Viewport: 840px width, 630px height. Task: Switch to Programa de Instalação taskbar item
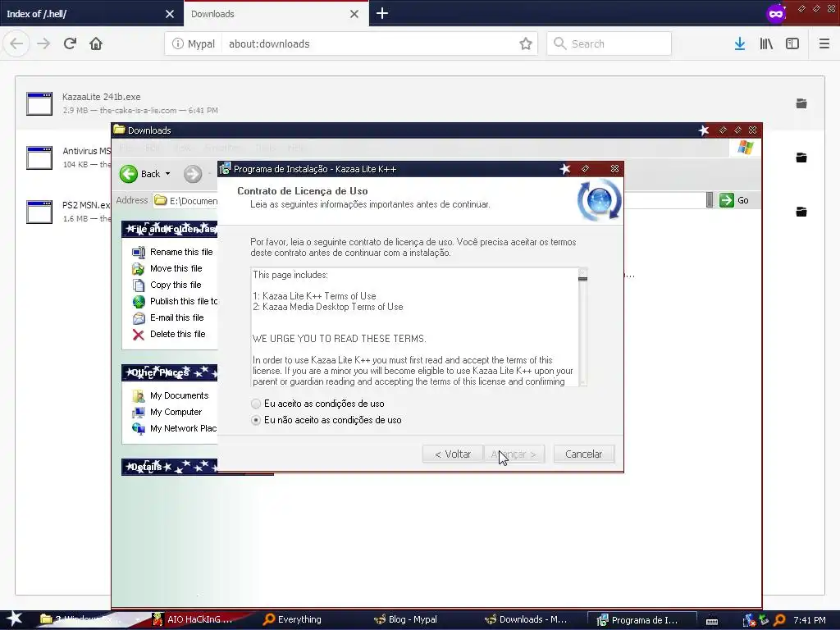coord(641,619)
